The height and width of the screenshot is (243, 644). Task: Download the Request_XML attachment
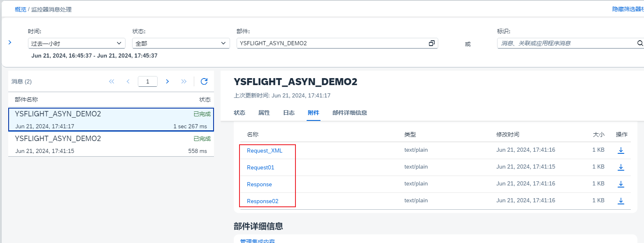coord(621,150)
